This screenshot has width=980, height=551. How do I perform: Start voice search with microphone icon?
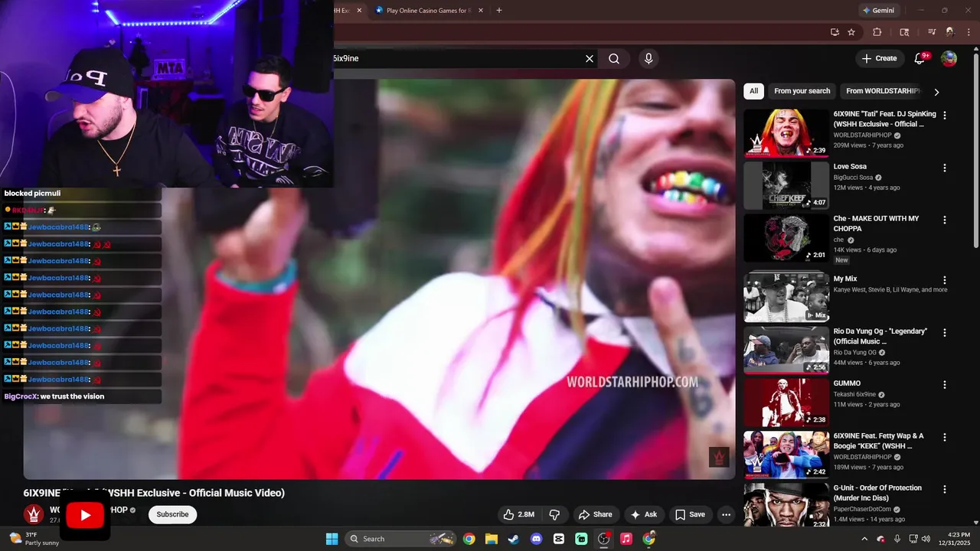pyautogui.click(x=648, y=58)
